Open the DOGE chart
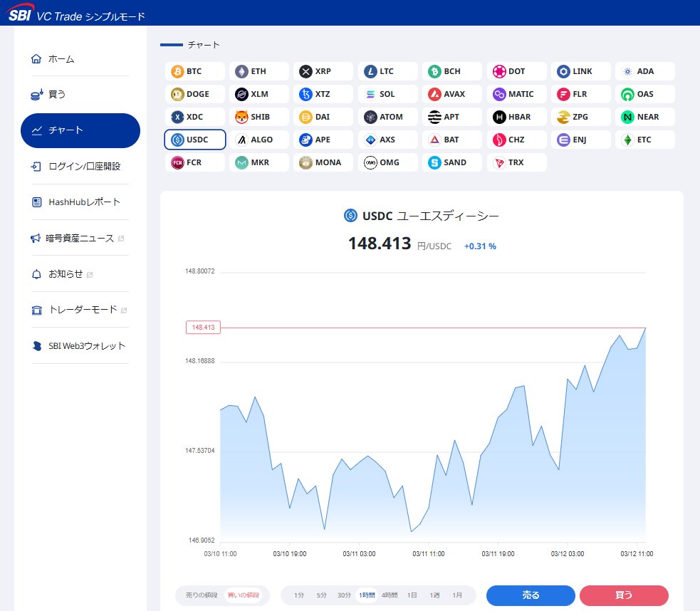This screenshot has height=611, width=700. click(x=194, y=94)
